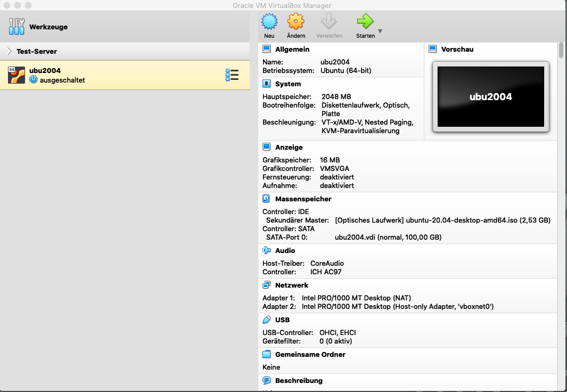The width and height of the screenshot is (567, 392).
Task: Click the Verwerfen discard arrow icon
Action: point(328,22)
